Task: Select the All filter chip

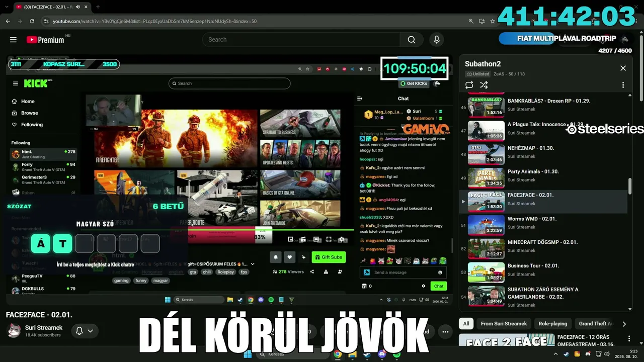Action: pos(466,324)
